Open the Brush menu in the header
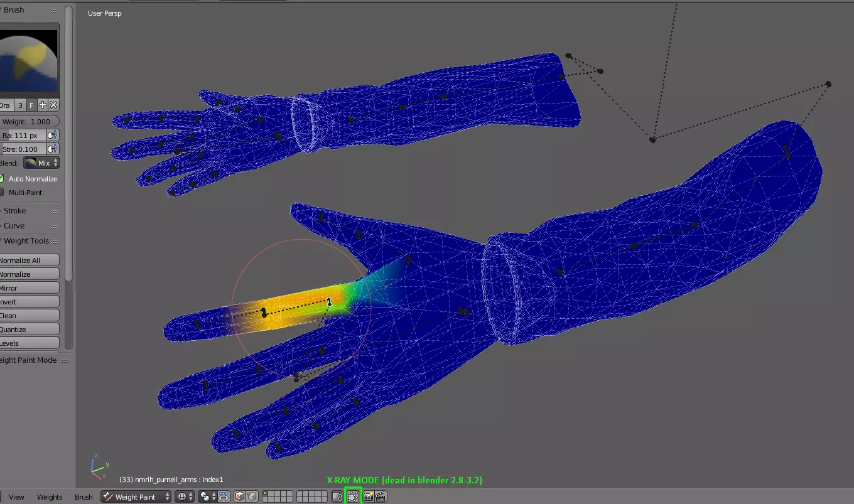The width and height of the screenshot is (854, 504). [84, 497]
